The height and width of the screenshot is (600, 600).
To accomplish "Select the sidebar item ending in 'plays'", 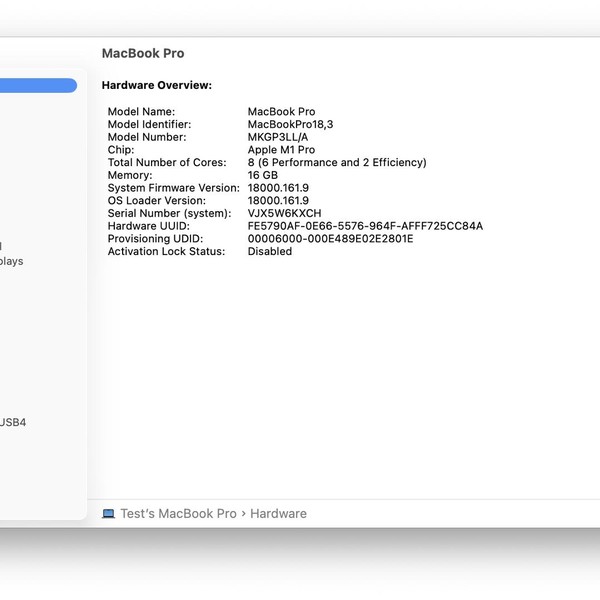I will [x=11, y=261].
